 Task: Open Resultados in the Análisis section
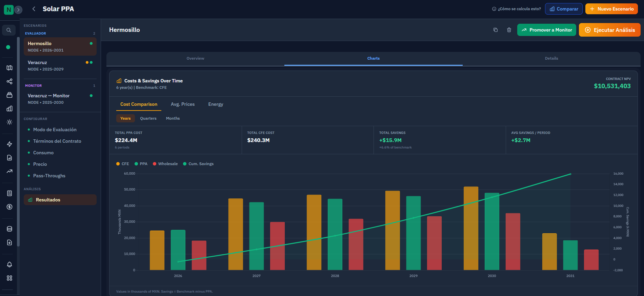(x=60, y=200)
